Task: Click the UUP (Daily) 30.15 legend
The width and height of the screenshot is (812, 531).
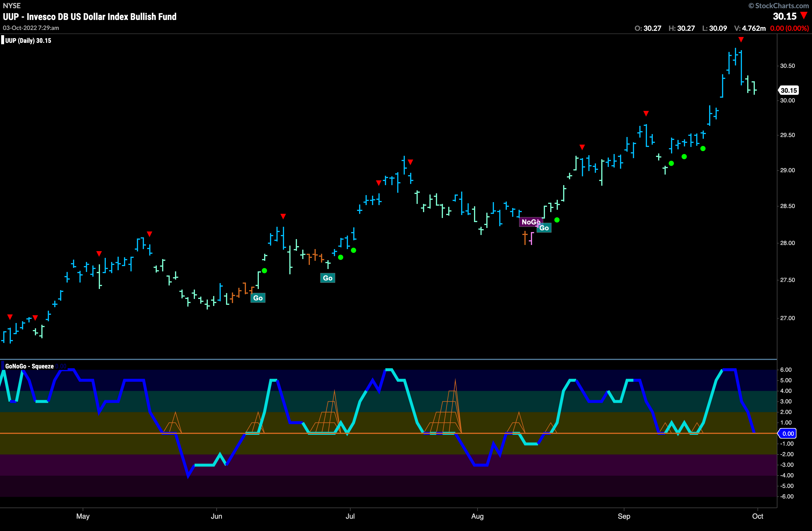Action: pyautogui.click(x=28, y=41)
